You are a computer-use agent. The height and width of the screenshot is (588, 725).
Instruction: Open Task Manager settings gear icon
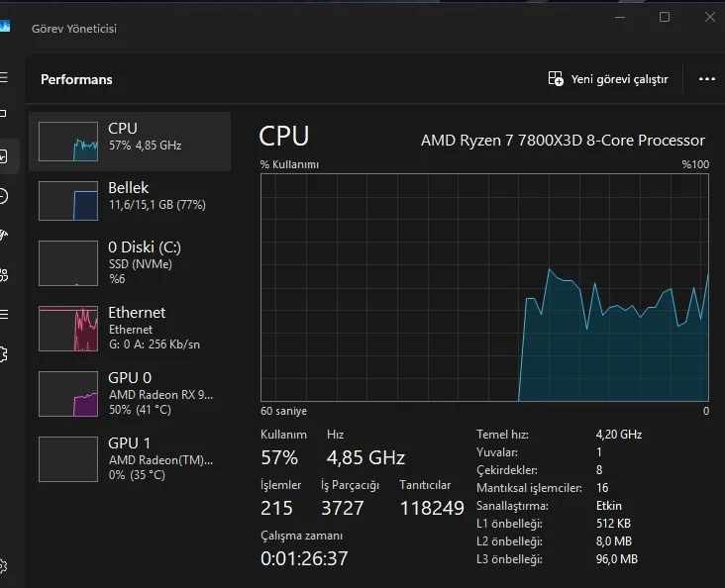coord(4,565)
